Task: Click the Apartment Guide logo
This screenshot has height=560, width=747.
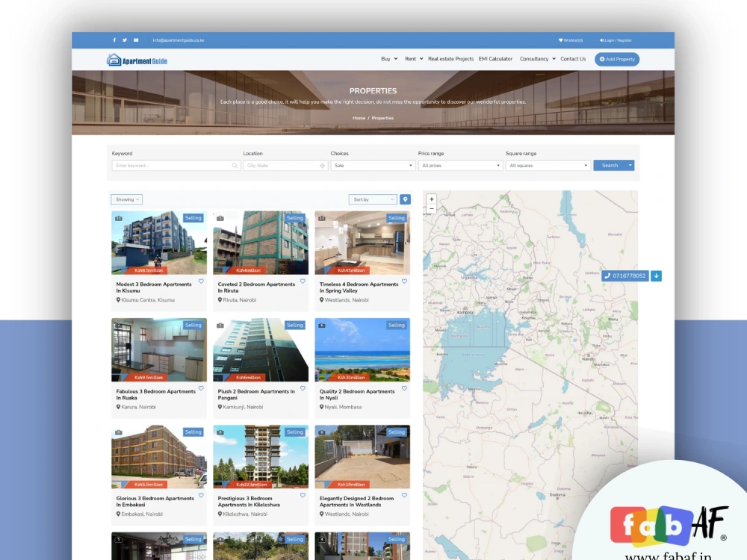Action: 137,60
